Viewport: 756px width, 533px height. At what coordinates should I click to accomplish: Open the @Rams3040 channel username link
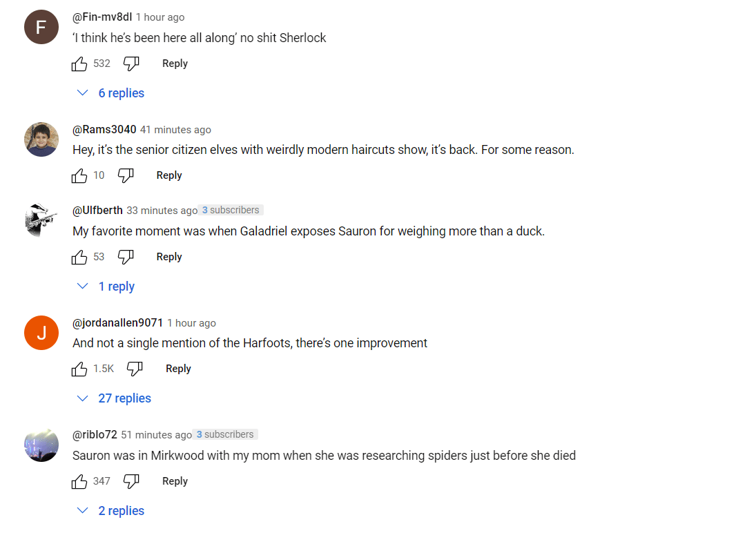point(104,129)
